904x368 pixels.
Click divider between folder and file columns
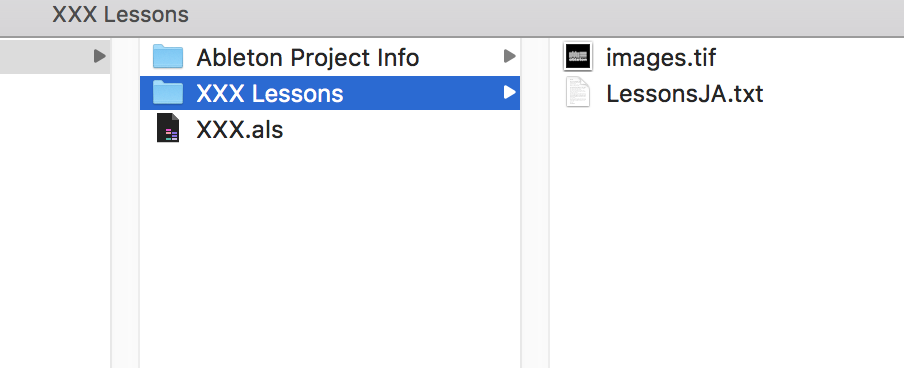(535, 203)
